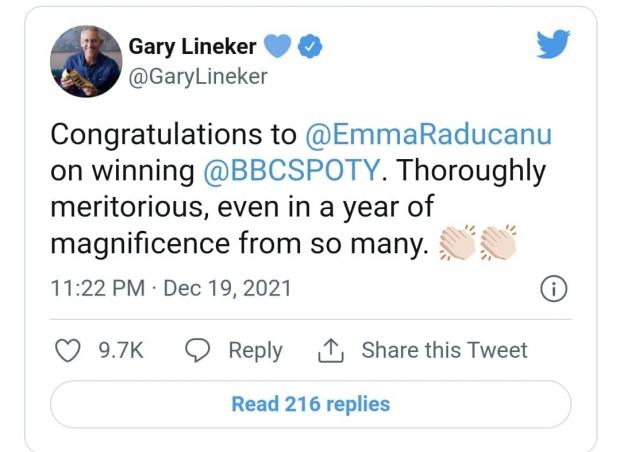Viewport: 620px width, 452px height.
Task: Open the @GaryLineker handle link
Action: 198,77
